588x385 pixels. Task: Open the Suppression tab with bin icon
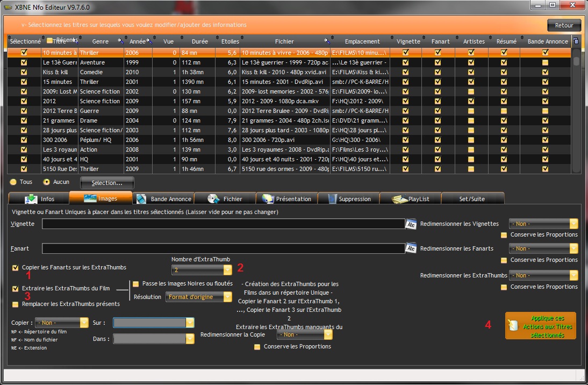tap(348, 198)
